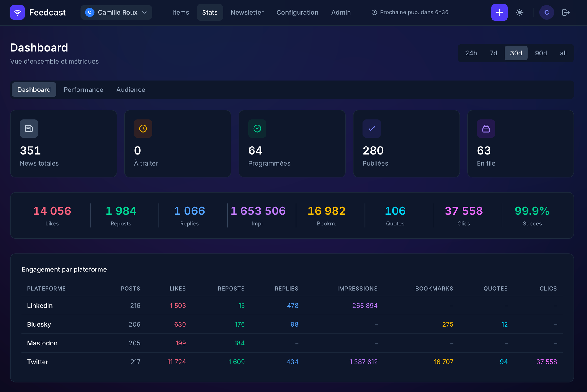Click the checkmark icon on Publiées card
The image size is (587, 392).
(372, 128)
